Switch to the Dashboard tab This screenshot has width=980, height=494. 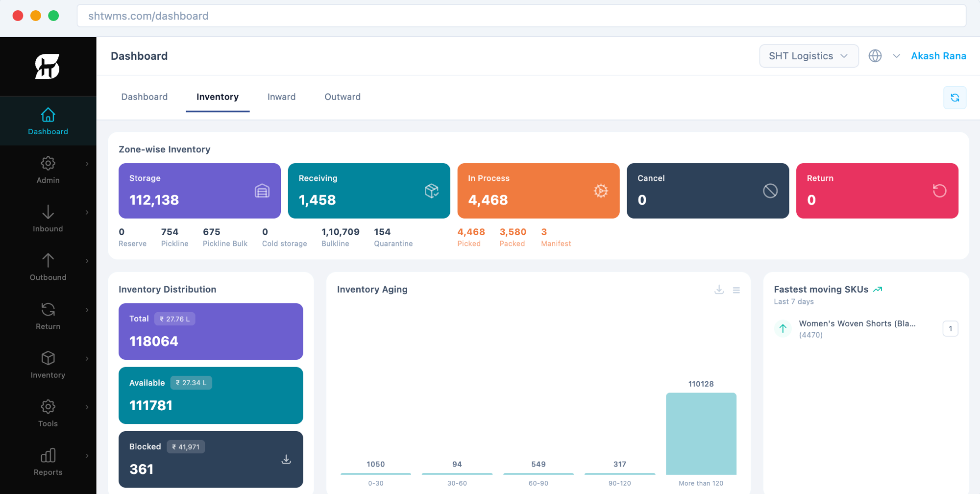point(145,97)
